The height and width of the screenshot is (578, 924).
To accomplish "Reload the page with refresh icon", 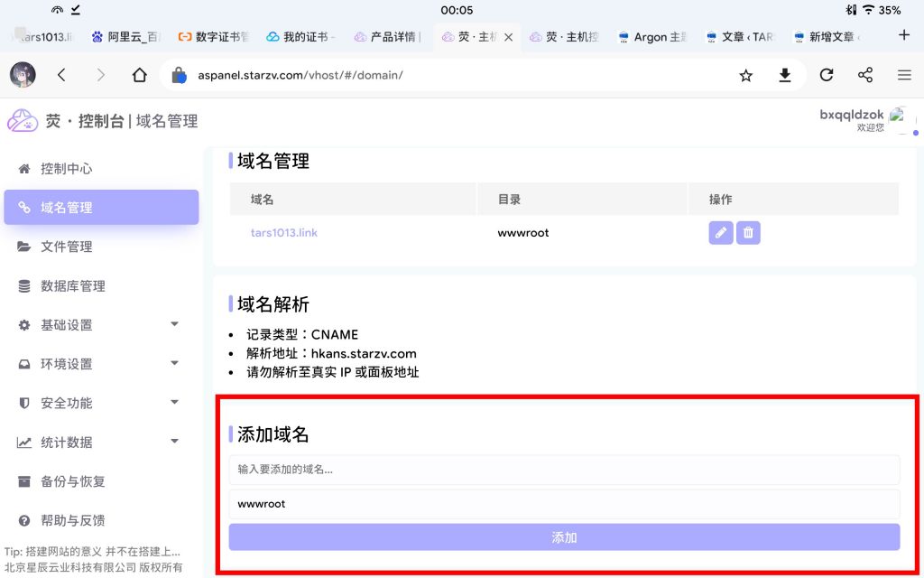I will click(826, 76).
